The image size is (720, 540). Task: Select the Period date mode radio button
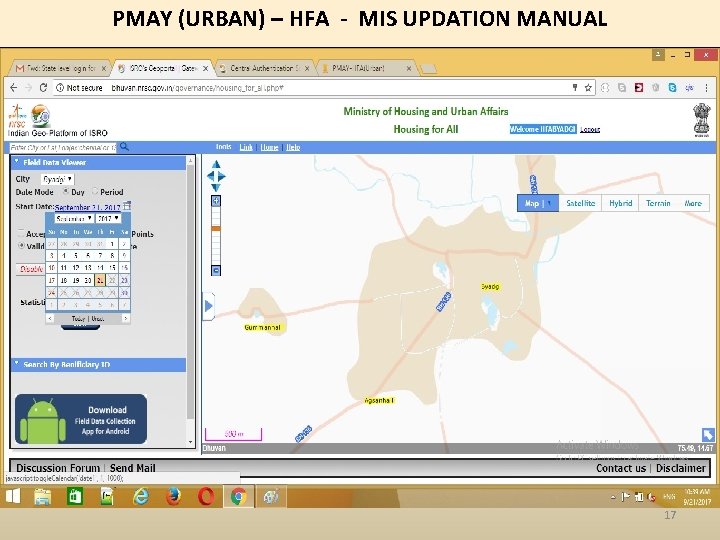click(95, 191)
